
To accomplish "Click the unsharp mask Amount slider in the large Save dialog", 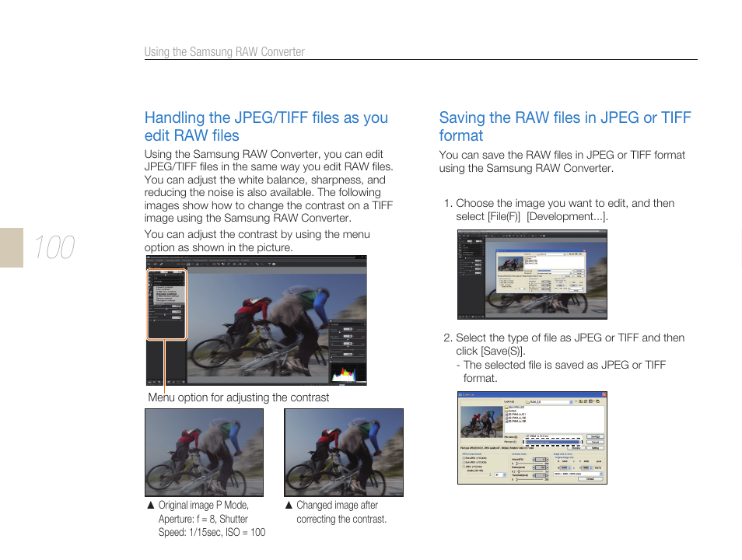I will 530,464.
